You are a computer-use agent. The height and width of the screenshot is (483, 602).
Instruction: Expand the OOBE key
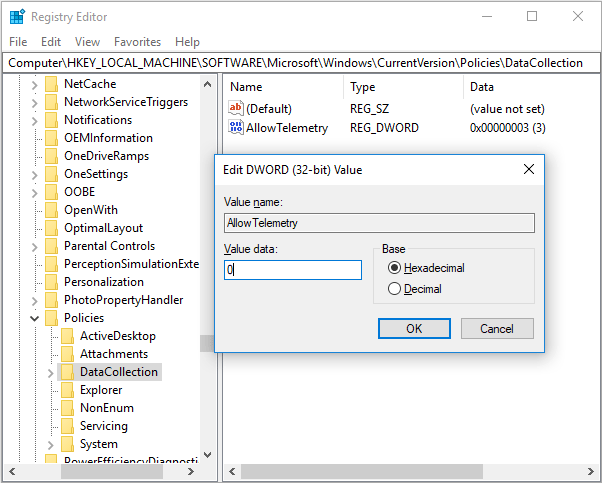35,193
